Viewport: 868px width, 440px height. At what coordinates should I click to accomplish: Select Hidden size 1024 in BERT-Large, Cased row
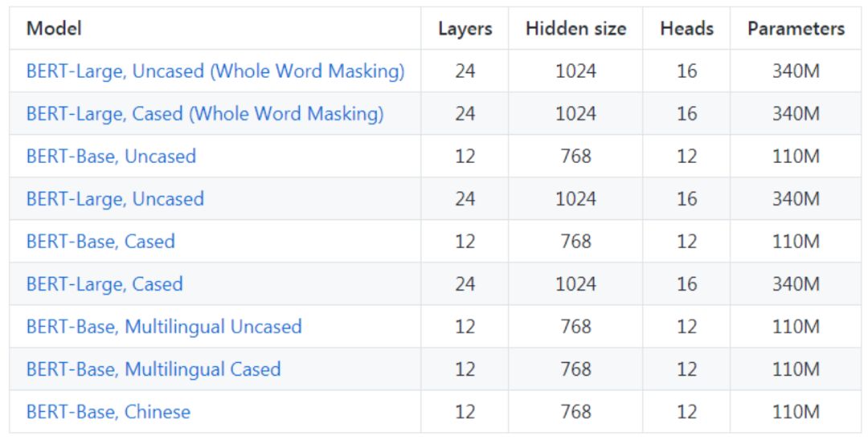575,284
